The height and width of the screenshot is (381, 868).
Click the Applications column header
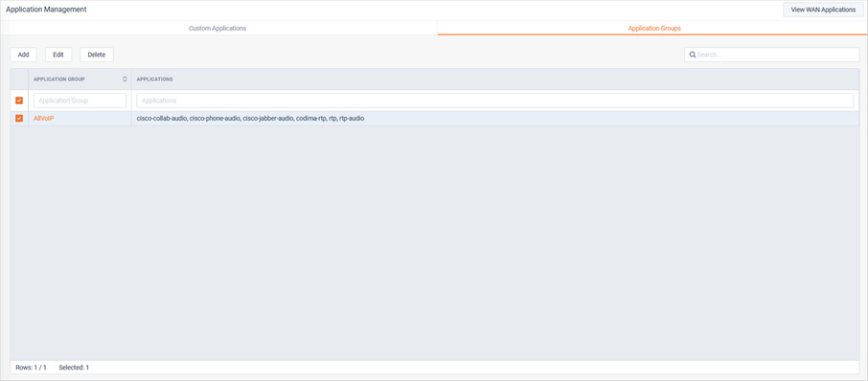click(x=154, y=79)
